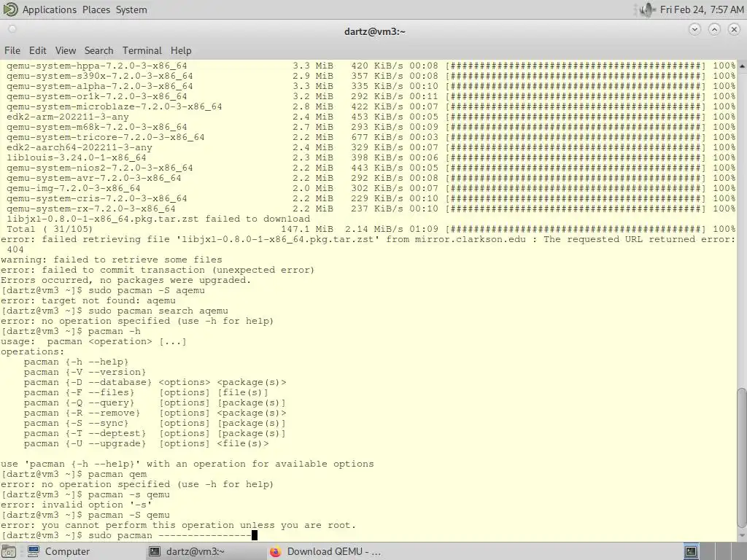Click the terminal icon in taskbar
Screen dimensions: 747x560
(155, 551)
